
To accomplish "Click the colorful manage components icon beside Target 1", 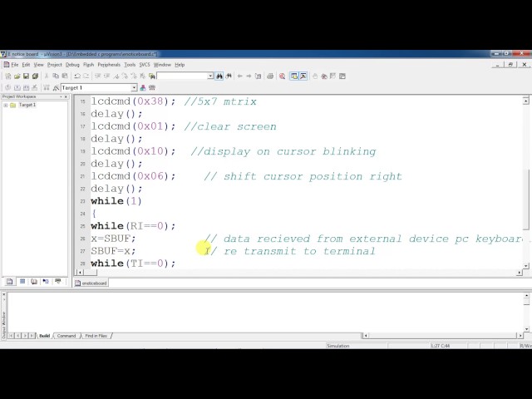I will [143, 88].
